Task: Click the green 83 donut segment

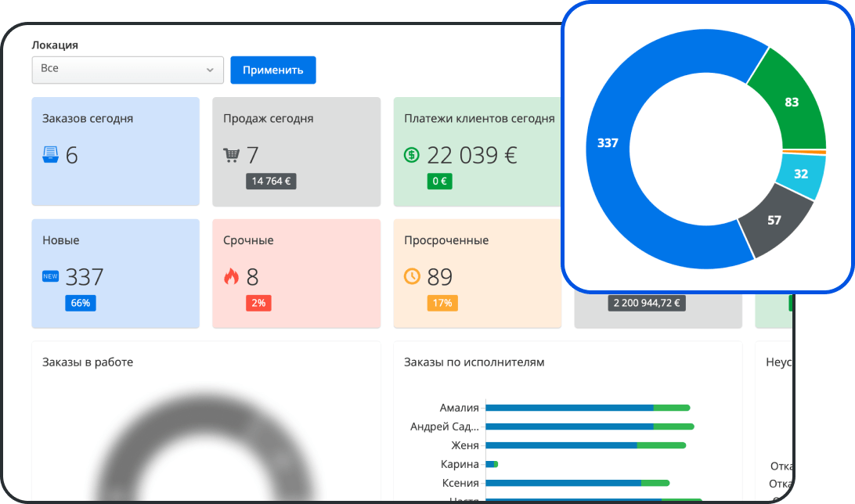Action: point(792,103)
